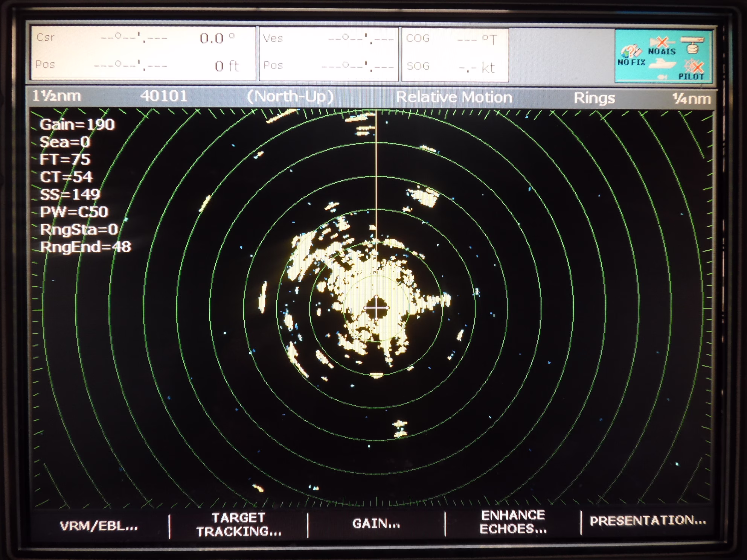747x560 pixels.
Task: Select the CT=54 readout
Action: [x=66, y=177]
